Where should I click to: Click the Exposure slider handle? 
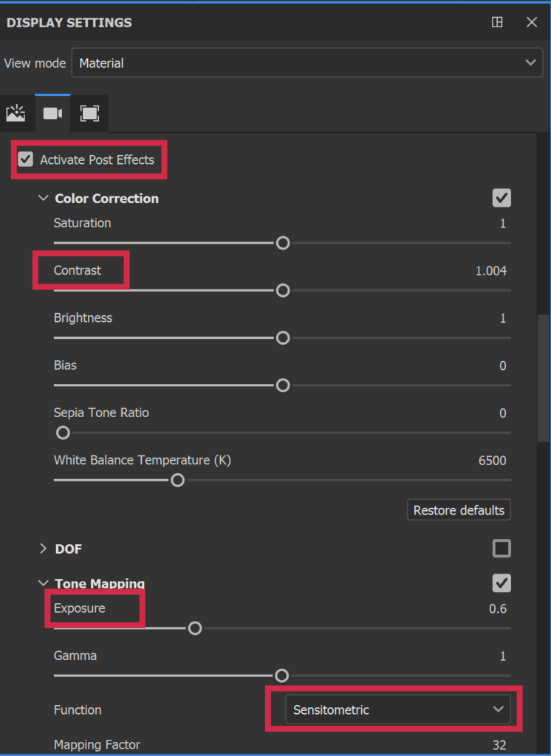pyautogui.click(x=194, y=628)
